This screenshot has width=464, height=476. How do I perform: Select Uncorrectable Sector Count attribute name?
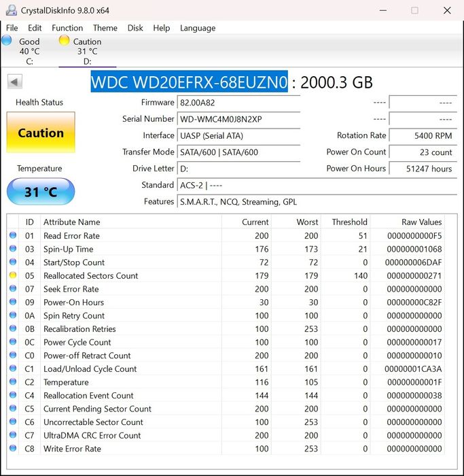93,422
